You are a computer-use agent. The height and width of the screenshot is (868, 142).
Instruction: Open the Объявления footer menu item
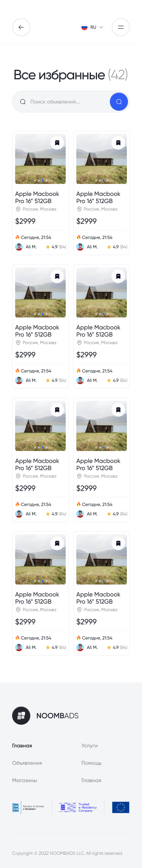27,763
